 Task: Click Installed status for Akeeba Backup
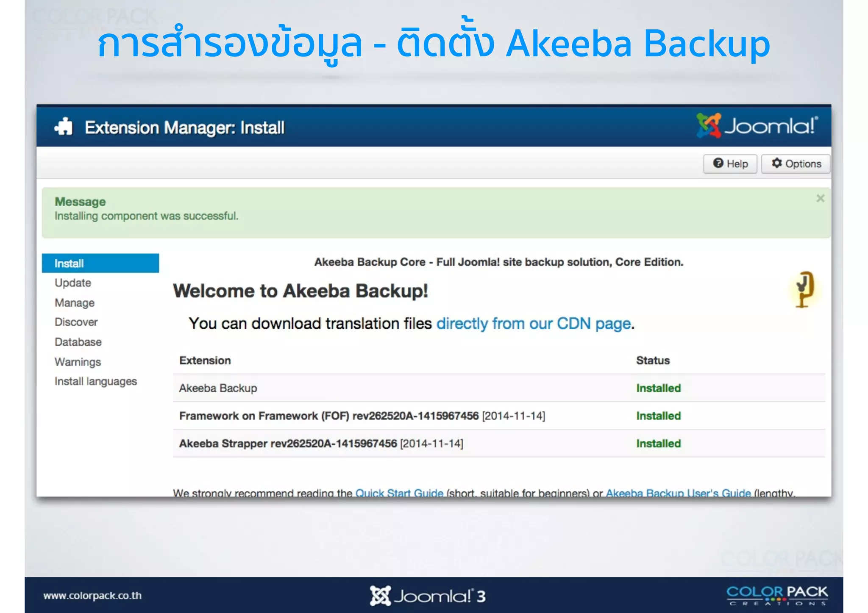coord(658,388)
